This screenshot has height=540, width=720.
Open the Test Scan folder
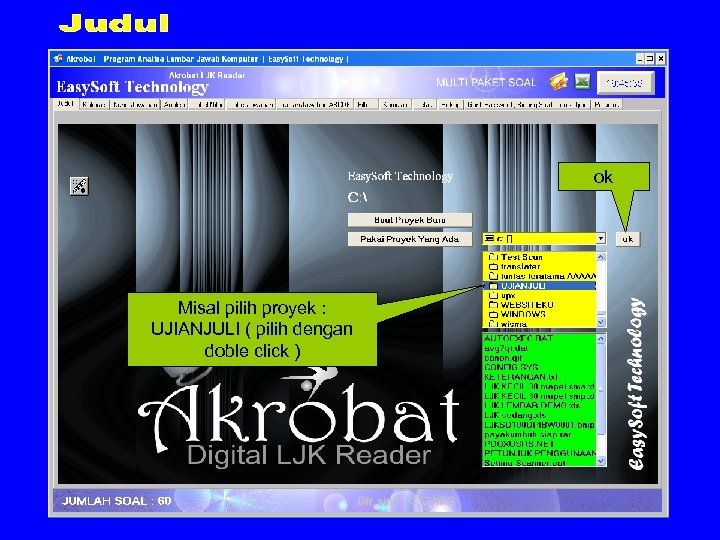[541, 257]
